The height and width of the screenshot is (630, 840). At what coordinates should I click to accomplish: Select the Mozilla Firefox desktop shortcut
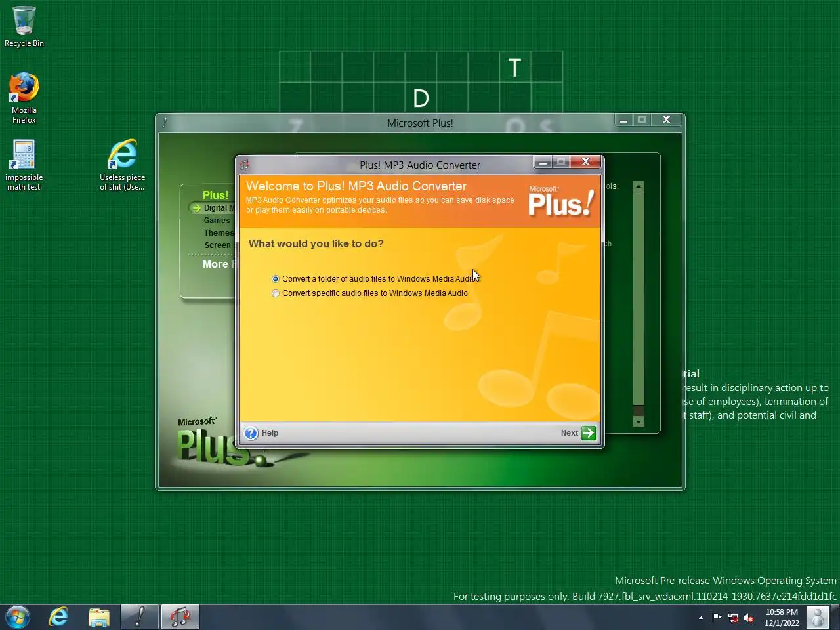[24, 97]
